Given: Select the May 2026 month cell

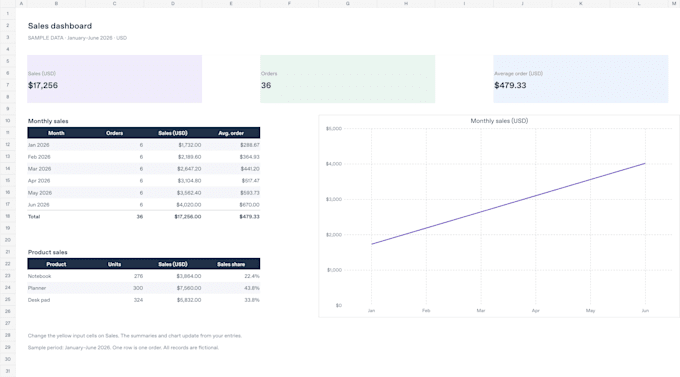Looking at the screenshot, I should (56, 193).
